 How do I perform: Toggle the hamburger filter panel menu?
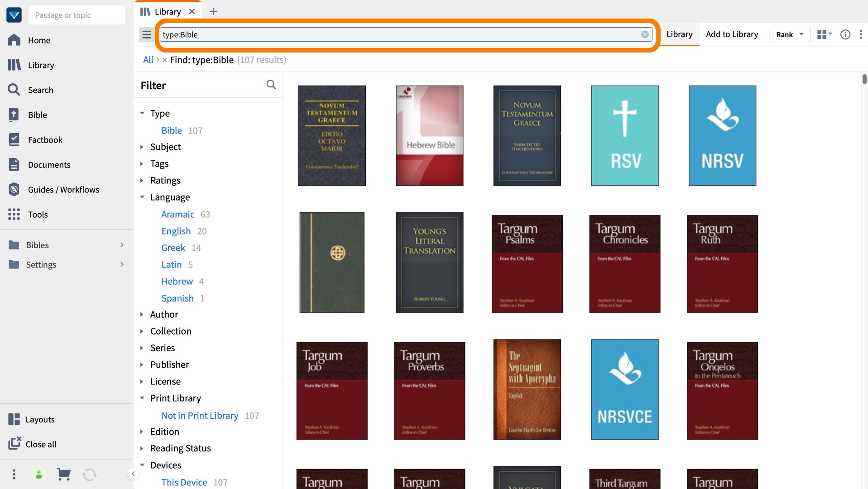click(146, 34)
